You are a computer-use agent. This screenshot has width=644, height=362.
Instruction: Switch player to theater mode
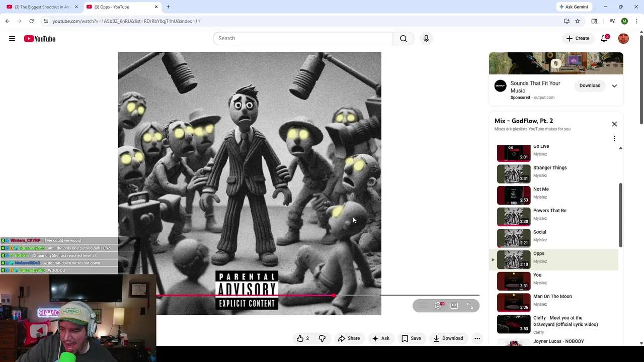coord(454,306)
